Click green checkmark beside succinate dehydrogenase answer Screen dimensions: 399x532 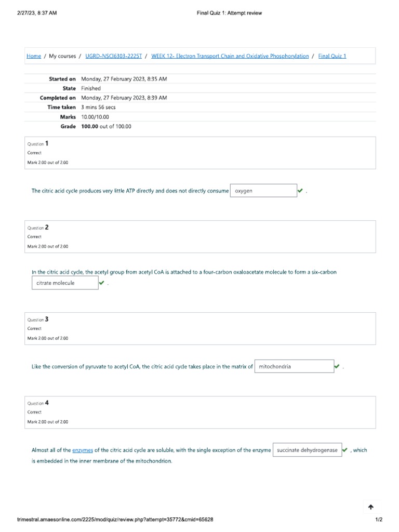pyautogui.click(x=345, y=450)
